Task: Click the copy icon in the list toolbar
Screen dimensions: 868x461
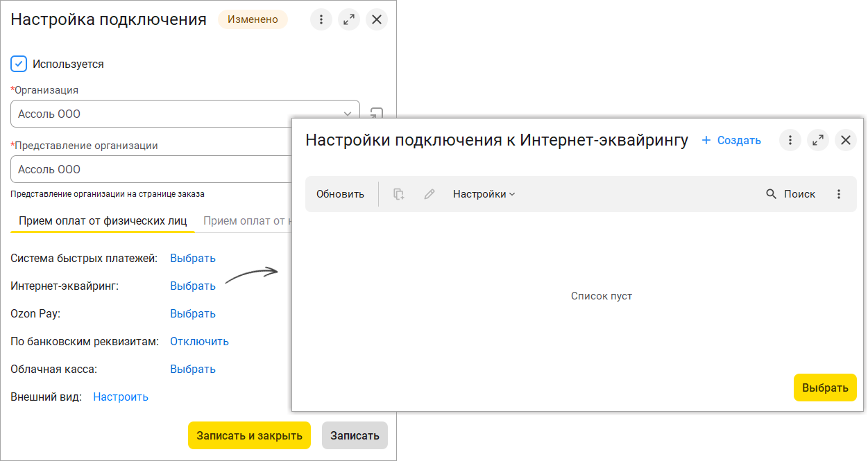Action: pos(399,194)
